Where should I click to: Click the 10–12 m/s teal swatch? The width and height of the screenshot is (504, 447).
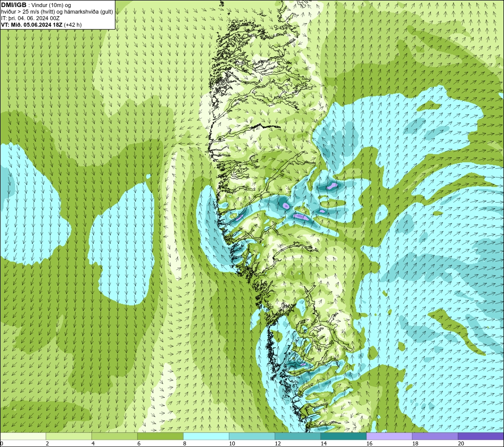(252, 436)
